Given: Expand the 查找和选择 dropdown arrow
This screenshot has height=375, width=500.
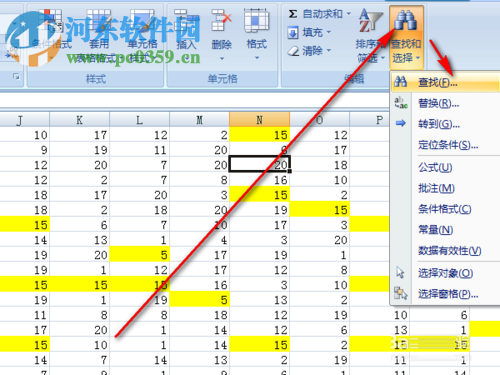Looking at the screenshot, I should coord(417,59).
